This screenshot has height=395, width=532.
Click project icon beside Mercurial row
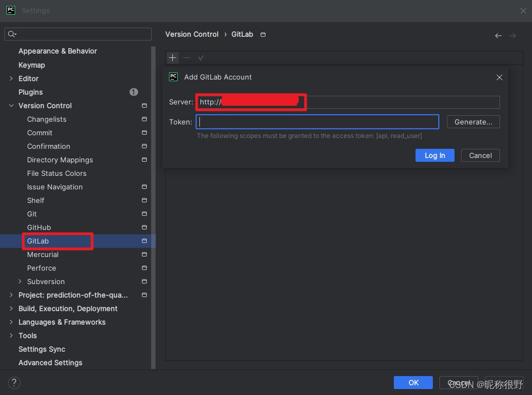tap(144, 254)
